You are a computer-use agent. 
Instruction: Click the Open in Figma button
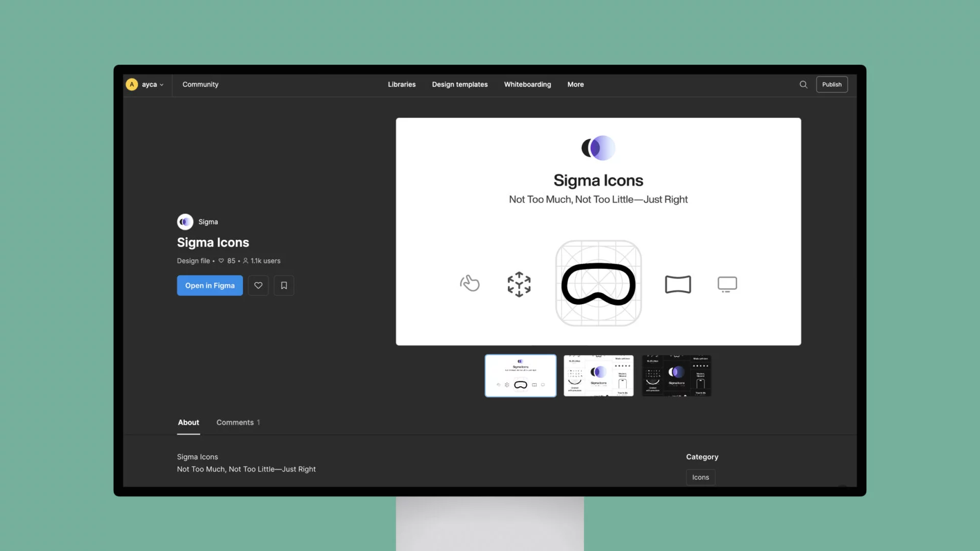209,285
